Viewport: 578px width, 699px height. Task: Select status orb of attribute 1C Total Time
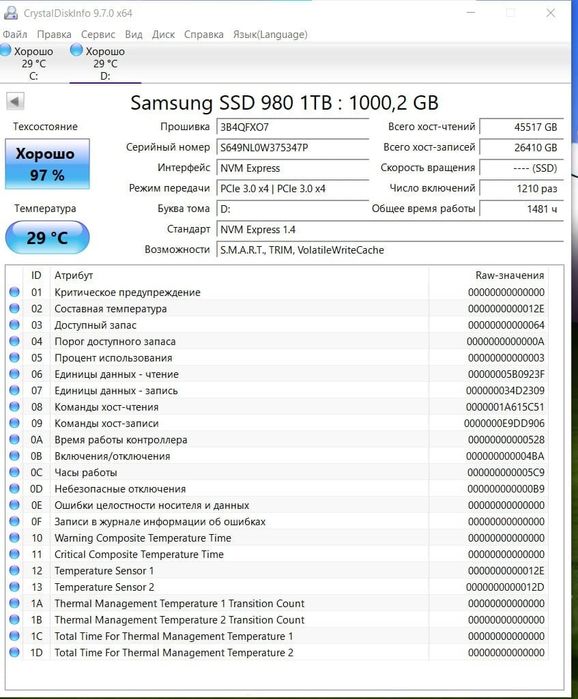pos(14,636)
